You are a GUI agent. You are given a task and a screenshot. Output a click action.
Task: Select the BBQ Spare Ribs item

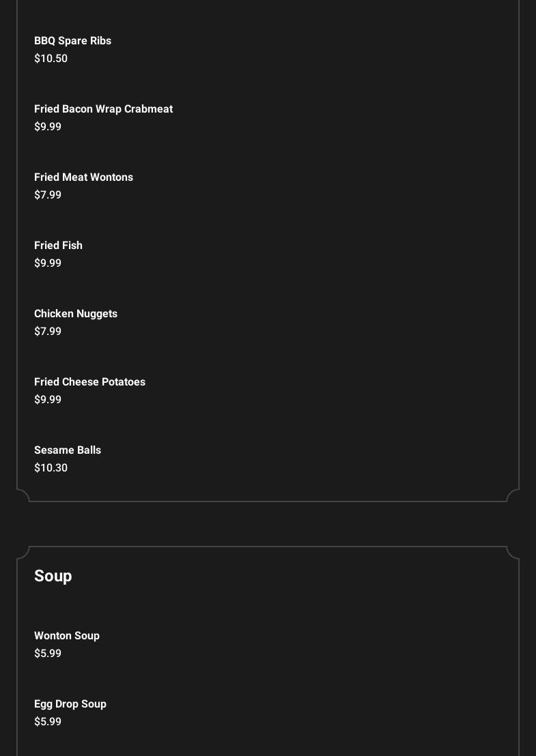tap(72, 41)
